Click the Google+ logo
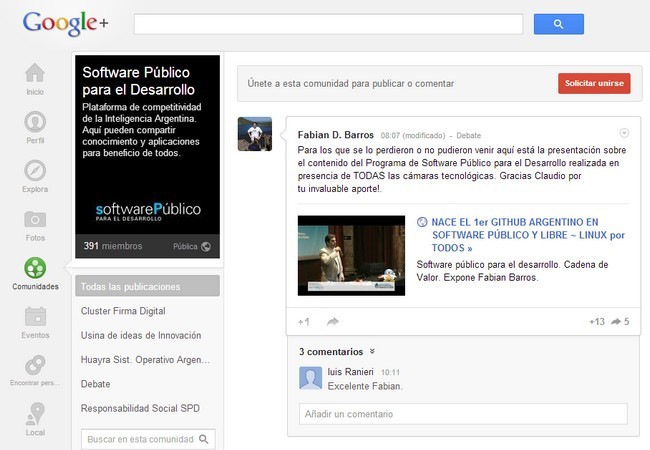 coord(65,23)
